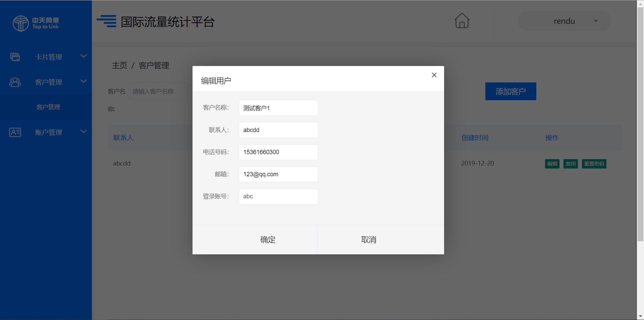644x320 pixels.
Task: Click the account management ID card icon
Action: [15, 132]
